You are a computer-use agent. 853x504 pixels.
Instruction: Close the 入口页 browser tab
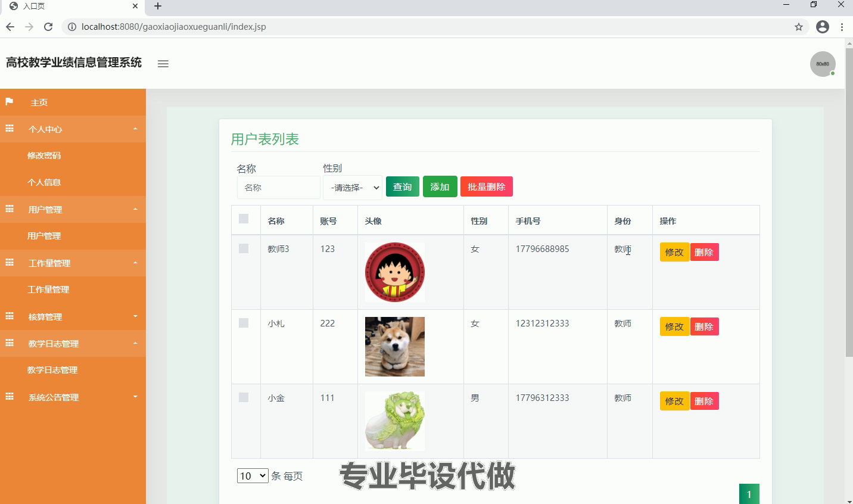click(x=135, y=6)
